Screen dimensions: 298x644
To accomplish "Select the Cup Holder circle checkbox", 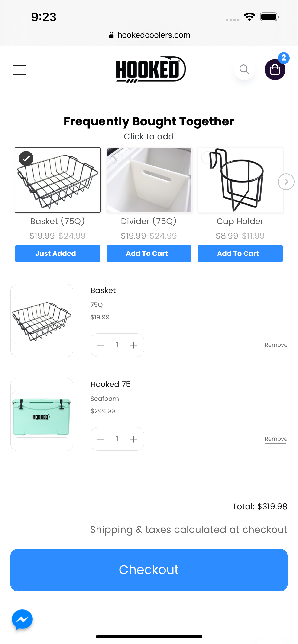I will [207, 158].
